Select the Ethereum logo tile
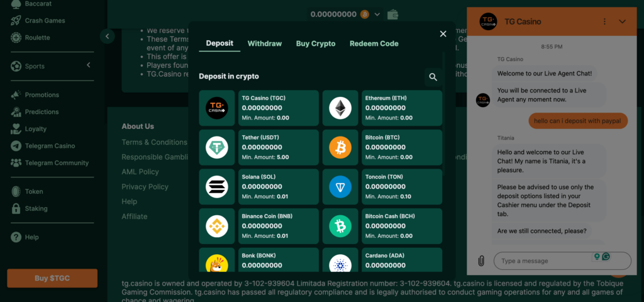Viewport: 644px width, 302px height. [x=340, y=108]
